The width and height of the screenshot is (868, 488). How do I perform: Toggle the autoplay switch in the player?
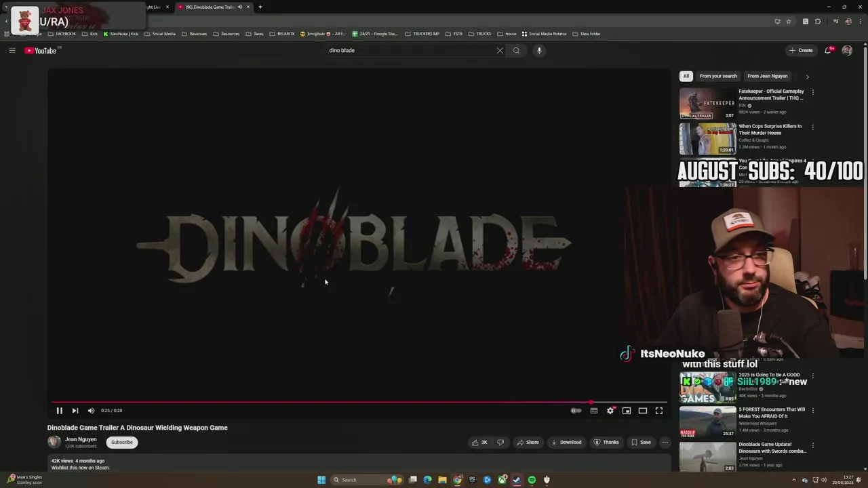576,411
